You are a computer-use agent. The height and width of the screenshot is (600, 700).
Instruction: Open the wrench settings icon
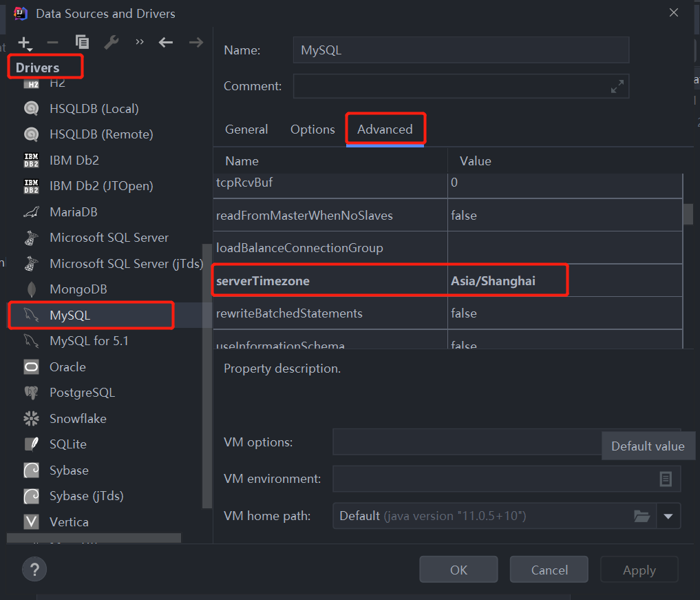click(112, 43)
